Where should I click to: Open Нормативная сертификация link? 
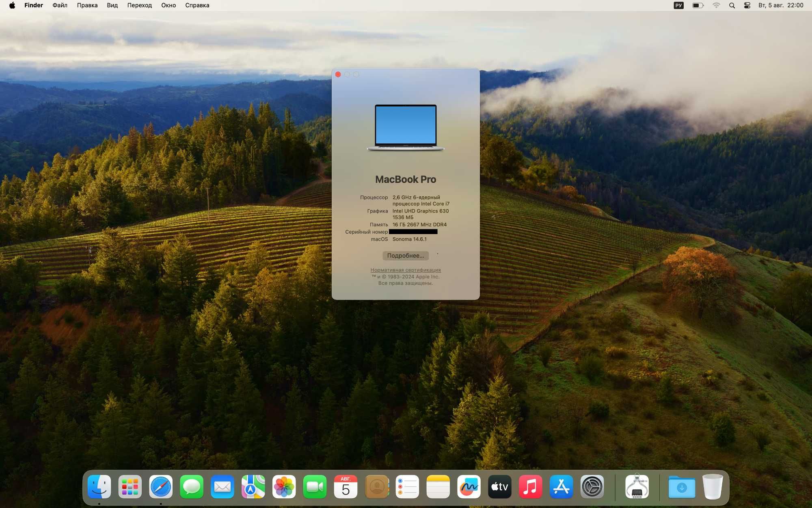tap(406, 270)
